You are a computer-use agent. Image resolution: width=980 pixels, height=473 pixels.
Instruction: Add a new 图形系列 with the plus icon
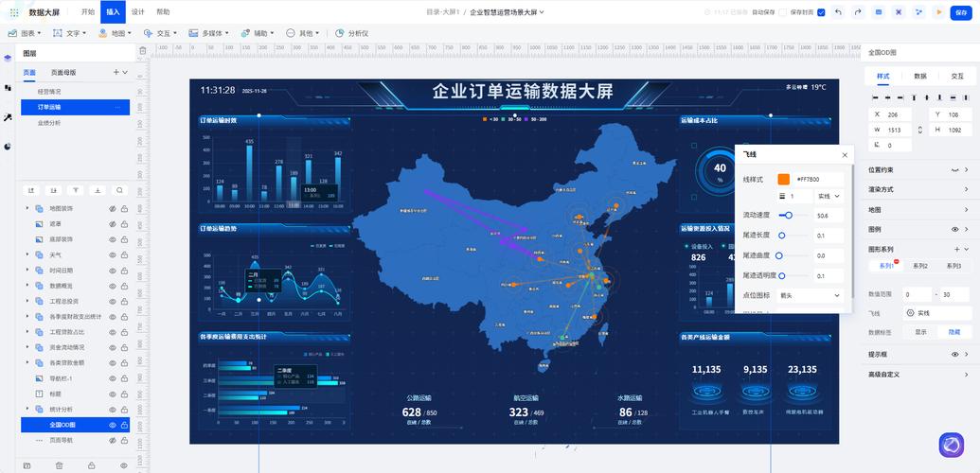click(x=956, y=249)
